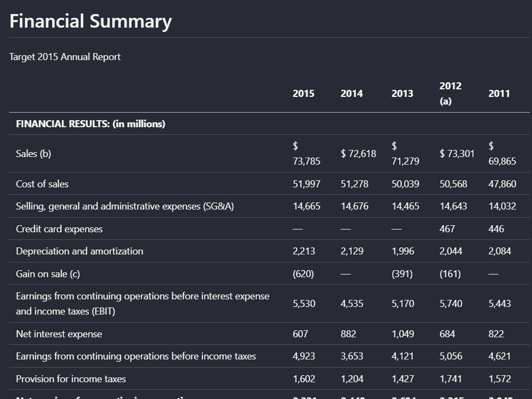
Task: Click the SG&A expenses row label
Action: point(125,206)
